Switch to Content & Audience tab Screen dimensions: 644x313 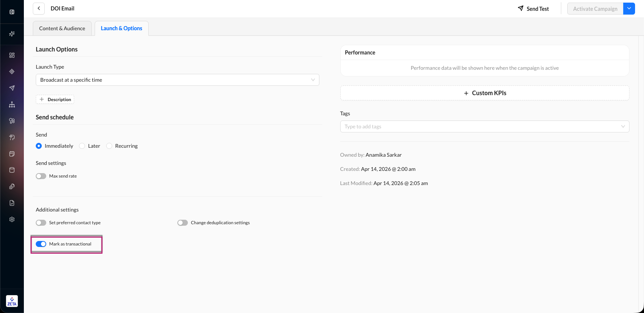(x=62, y=28)
